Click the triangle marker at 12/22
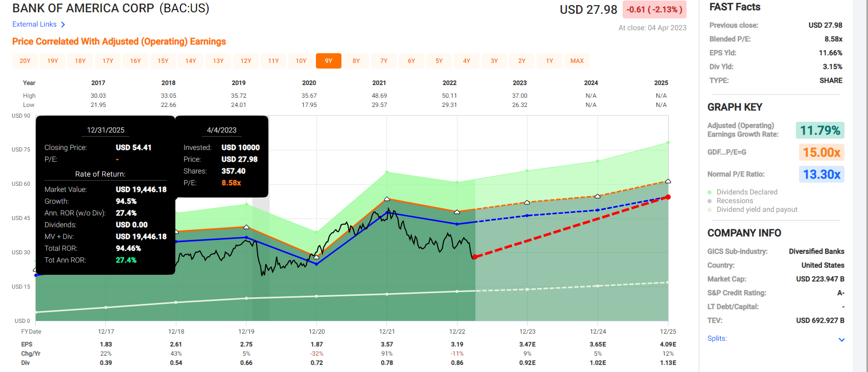 click(x=457, y=211)
